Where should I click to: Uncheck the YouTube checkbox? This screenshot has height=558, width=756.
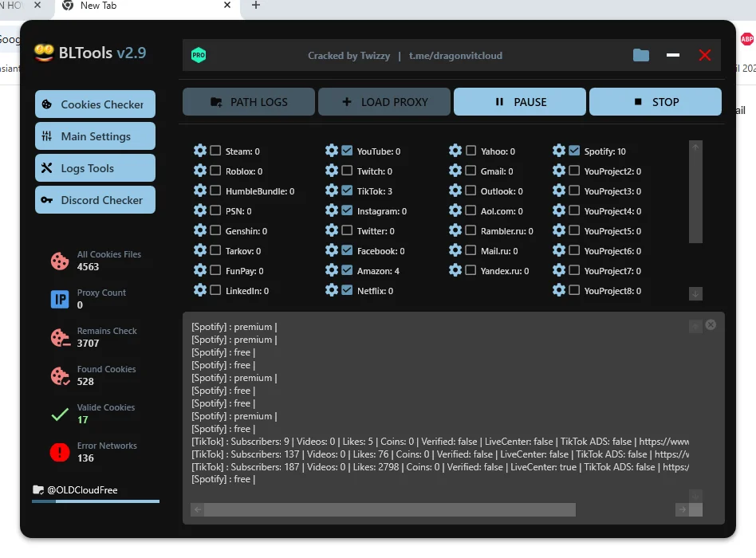tap(347, 151)
